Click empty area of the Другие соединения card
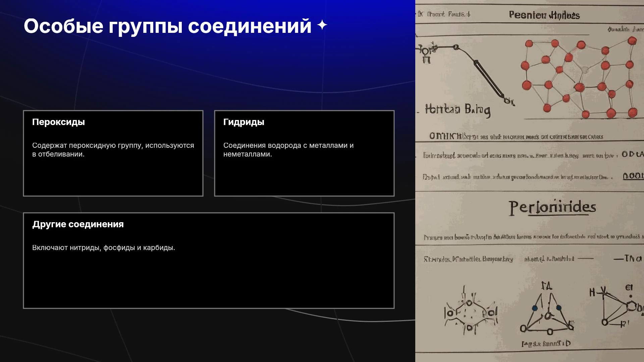Image resolution: width=644 pixels, height=362 pixels. pos(209,282)
